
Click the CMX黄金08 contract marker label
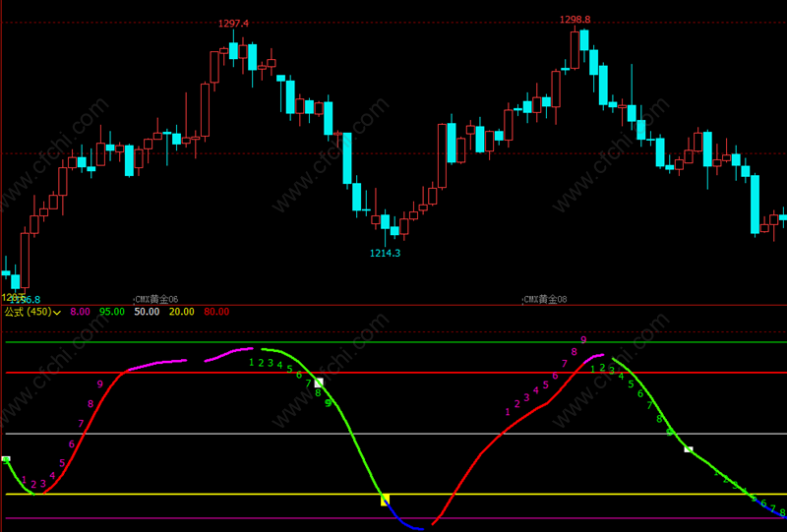tap(546, 300)
